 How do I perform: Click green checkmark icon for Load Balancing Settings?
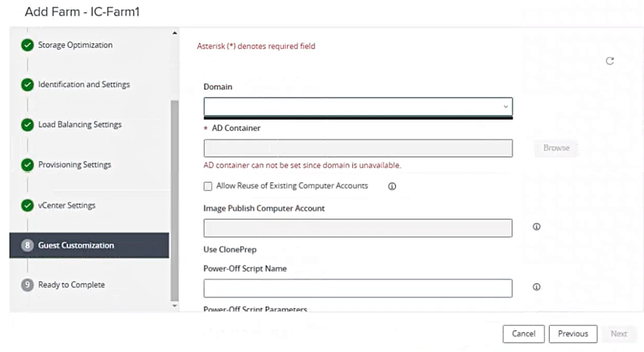[27, 125]
